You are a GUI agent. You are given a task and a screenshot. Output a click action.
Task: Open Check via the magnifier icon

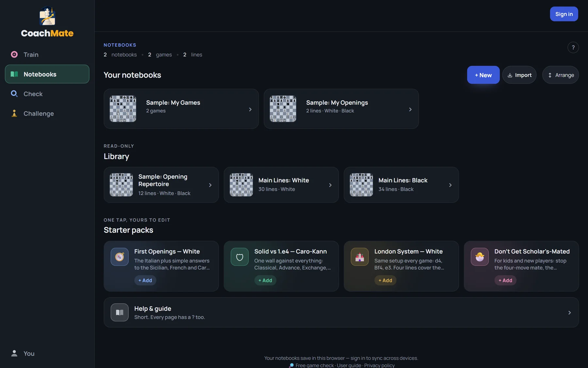[x=14, y=94]
